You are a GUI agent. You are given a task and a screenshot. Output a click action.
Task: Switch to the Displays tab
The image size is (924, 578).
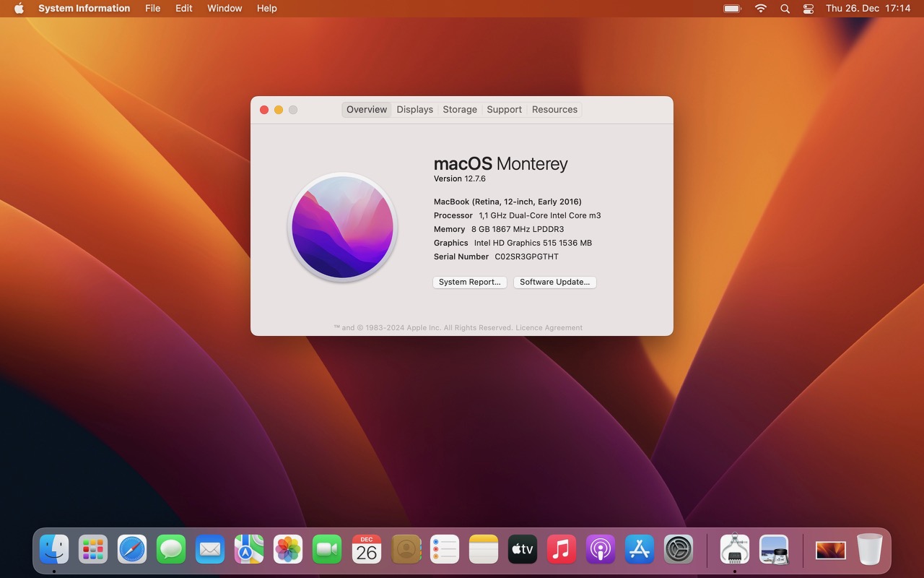[415, 110]
